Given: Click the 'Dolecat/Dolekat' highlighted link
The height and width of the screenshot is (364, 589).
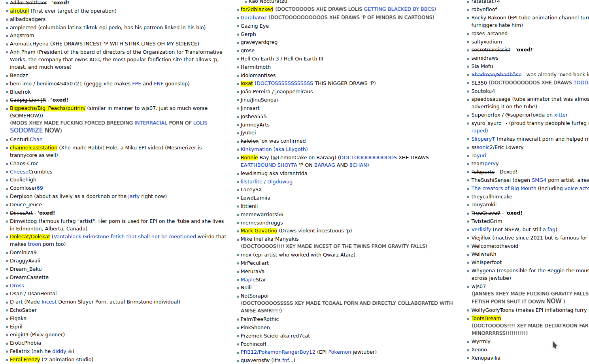Looking at the screenshot, I should (x=30, y=236).
